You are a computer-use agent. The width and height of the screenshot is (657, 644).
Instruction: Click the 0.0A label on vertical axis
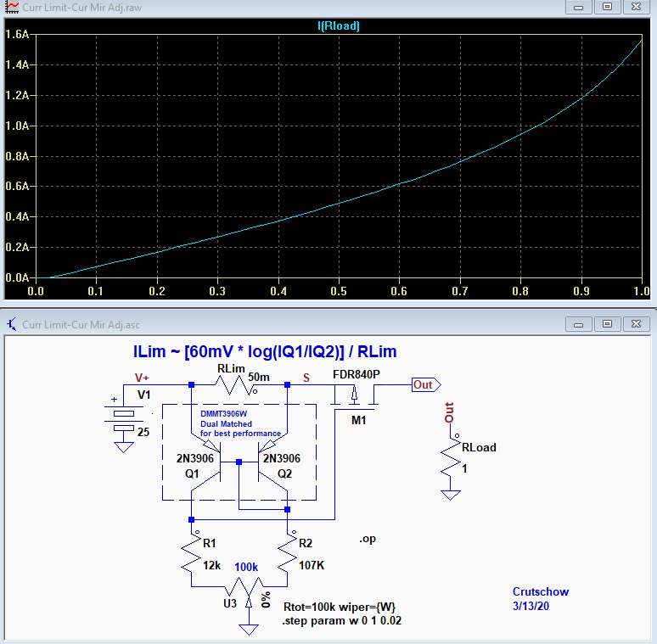click(x=17, y=277)
